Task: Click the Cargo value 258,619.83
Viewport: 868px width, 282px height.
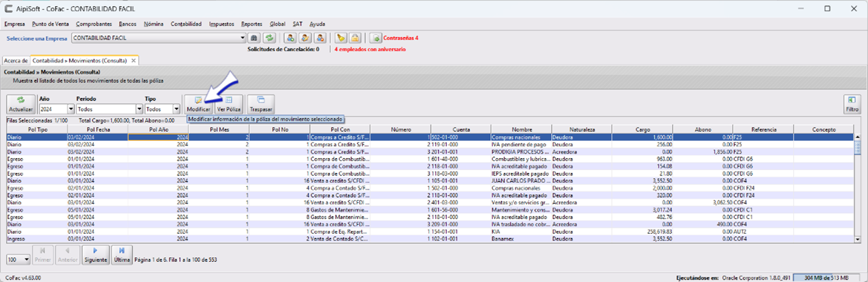Action: coord(642,232)
